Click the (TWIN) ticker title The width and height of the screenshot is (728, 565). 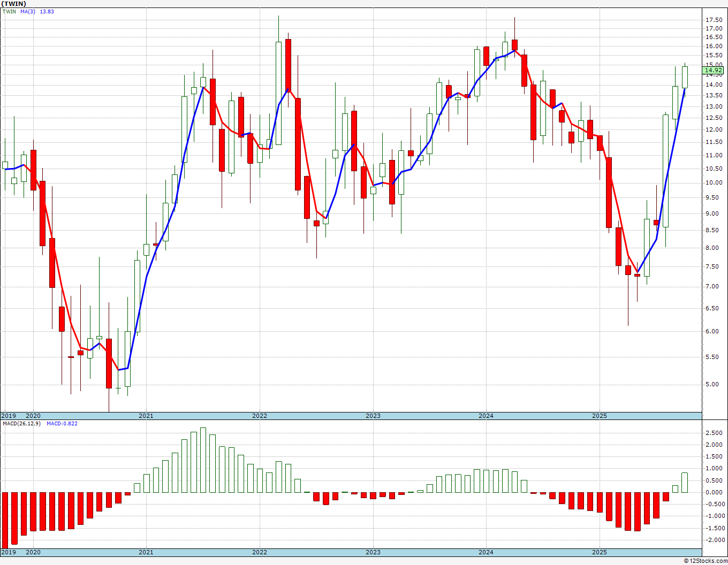pyautogui.click(x=13, y=4)
